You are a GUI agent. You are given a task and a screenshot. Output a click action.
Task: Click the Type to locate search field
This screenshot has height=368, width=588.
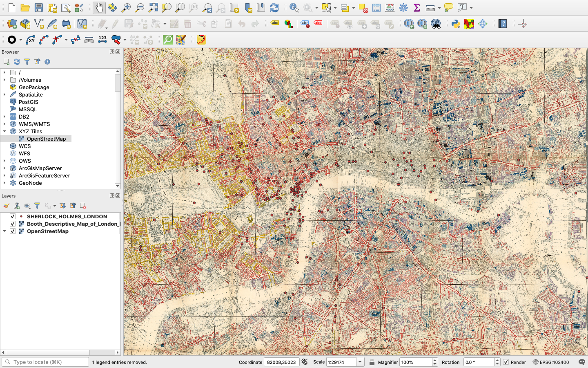click(x=45, y=362)
